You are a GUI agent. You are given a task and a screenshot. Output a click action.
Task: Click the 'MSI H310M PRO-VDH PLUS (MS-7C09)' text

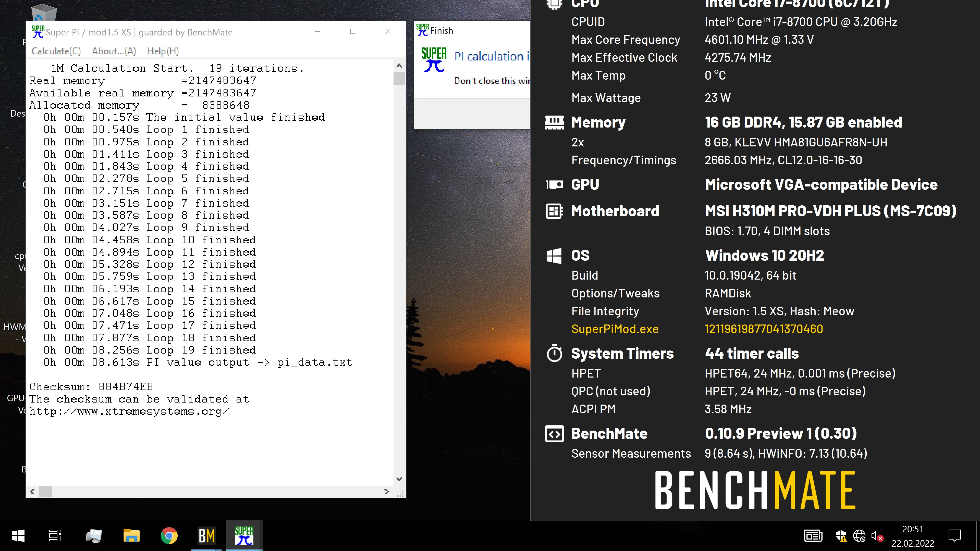point(830,211)
